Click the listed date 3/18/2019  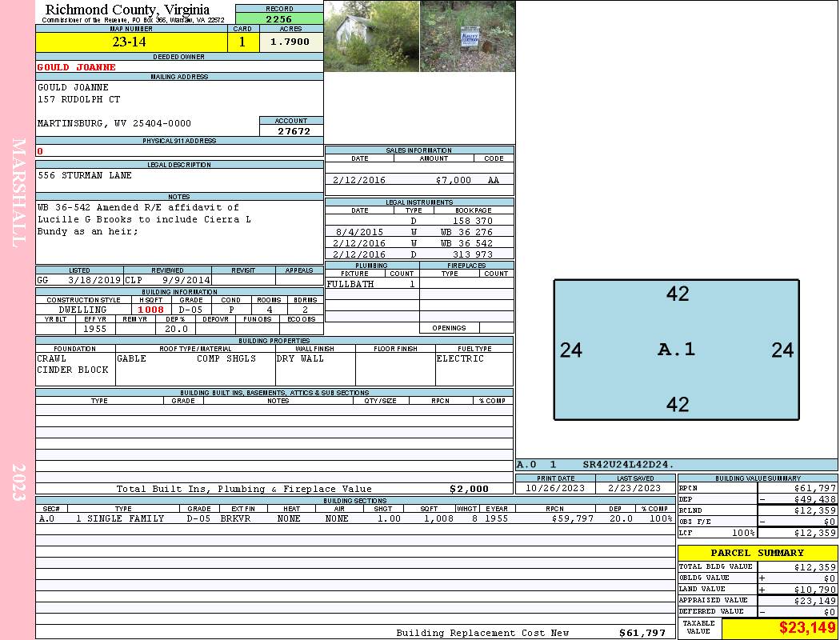(94, 280)
